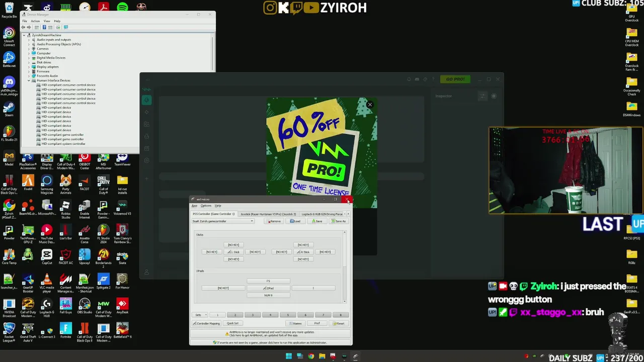Viewport: 644px width, 362px height.
Task: Select set 6 in antimicro
Action: (x=305, y=315)
